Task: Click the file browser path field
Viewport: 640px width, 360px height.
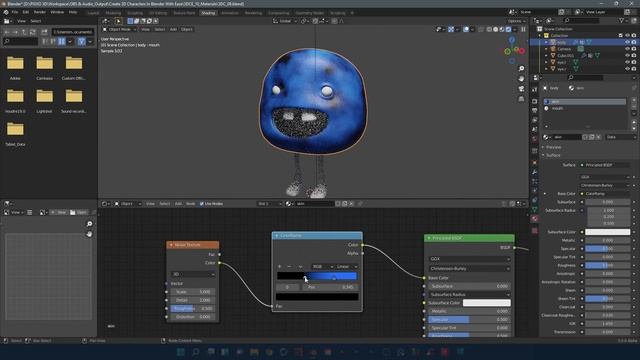Action: pyautogui.click(x=73, y=32)
